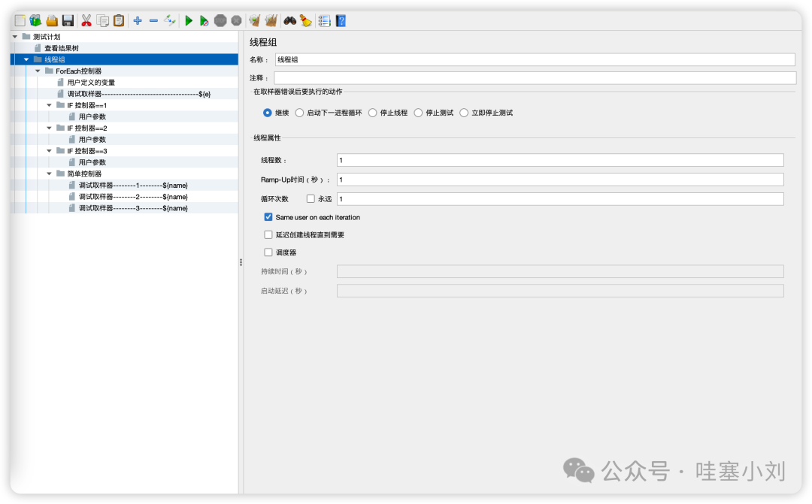Collapse the IF 控制器==1 node arrow
This screenshot has width=812, height=504.
point(49,105)
